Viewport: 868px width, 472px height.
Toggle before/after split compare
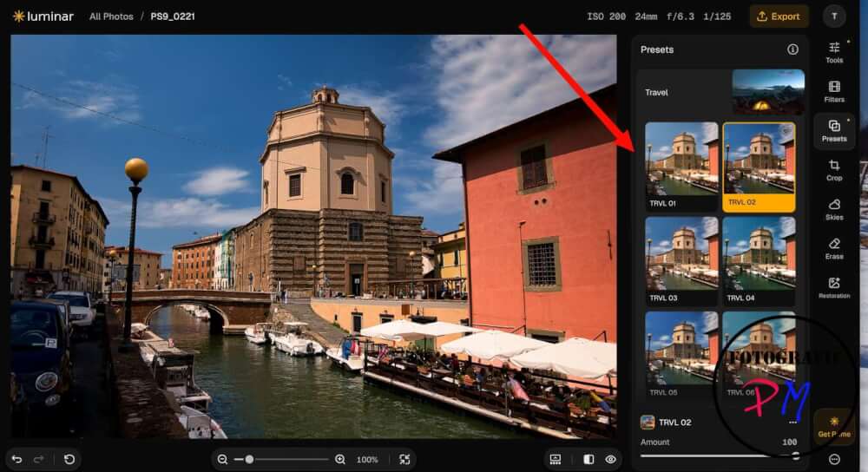pos(589,459)
